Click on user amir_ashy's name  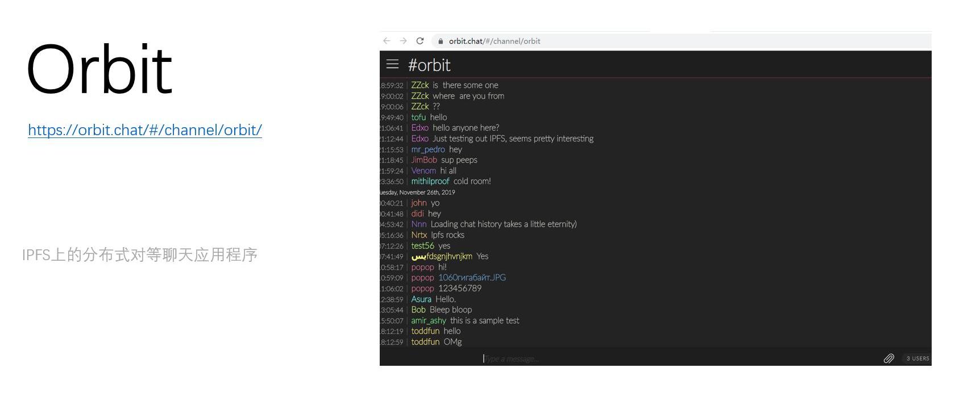tap(428, 320)
